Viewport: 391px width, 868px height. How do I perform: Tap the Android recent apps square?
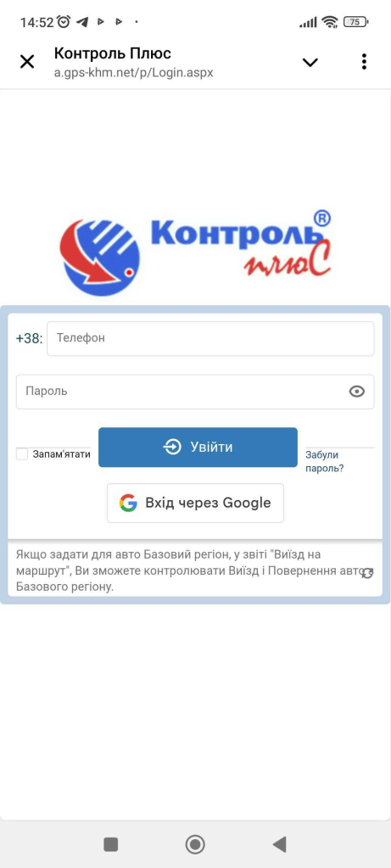(111, 844)
